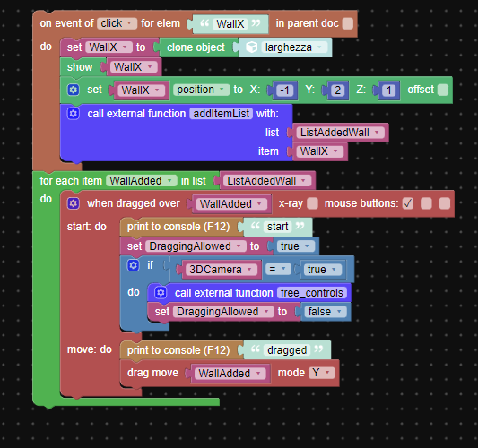Open gear settings on the if block

coord(134,265)
